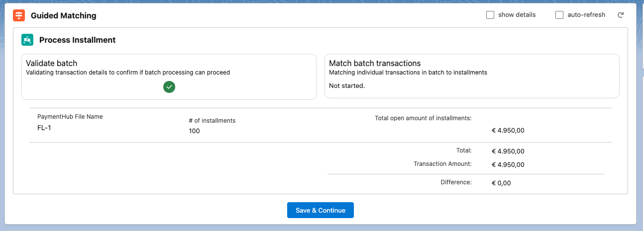
Task: Click the Process Installment heading
Action: point(78,40)
